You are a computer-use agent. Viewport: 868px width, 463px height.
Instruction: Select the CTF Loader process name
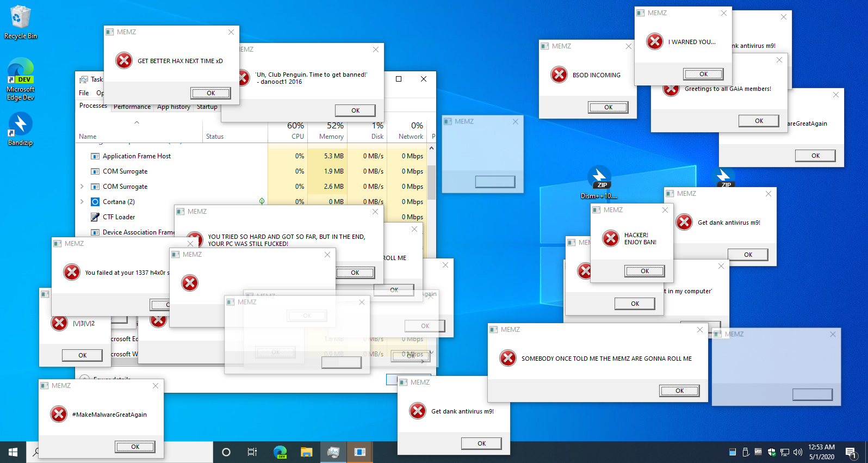(119, 217)
